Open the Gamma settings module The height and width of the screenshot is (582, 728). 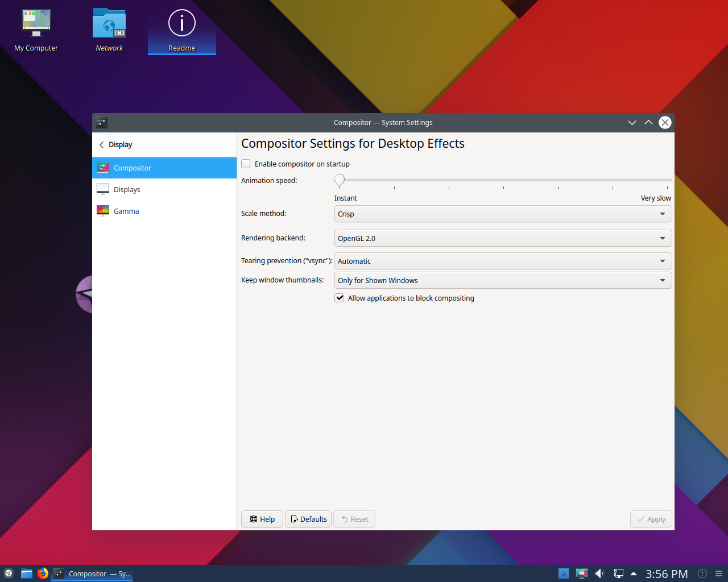(x=164, y=211)
